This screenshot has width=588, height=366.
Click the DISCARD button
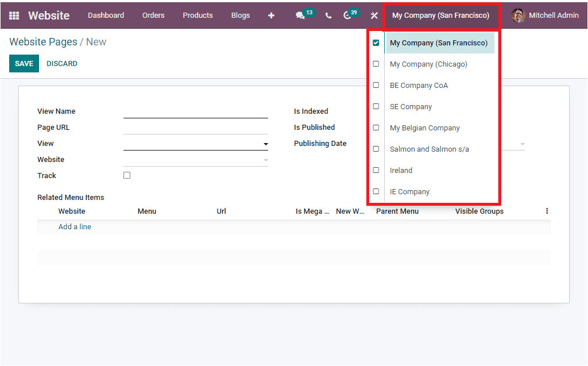(61, 63)
